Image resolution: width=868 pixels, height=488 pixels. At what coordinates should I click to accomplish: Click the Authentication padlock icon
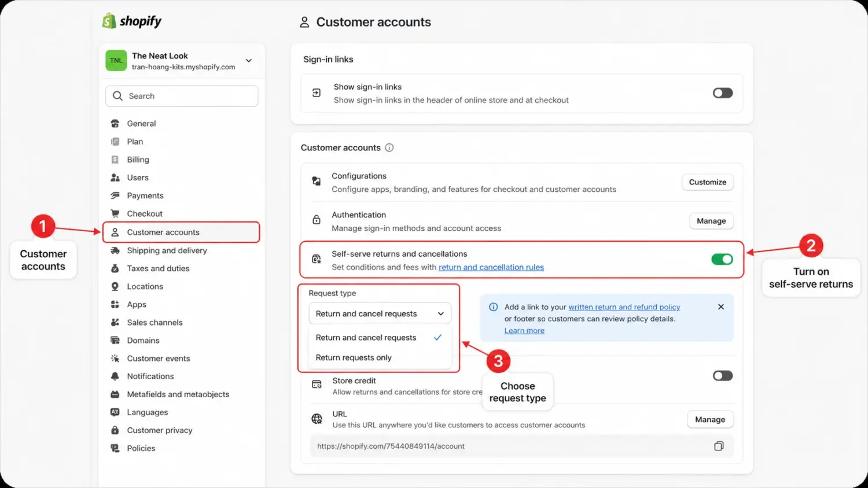[317, 220]
